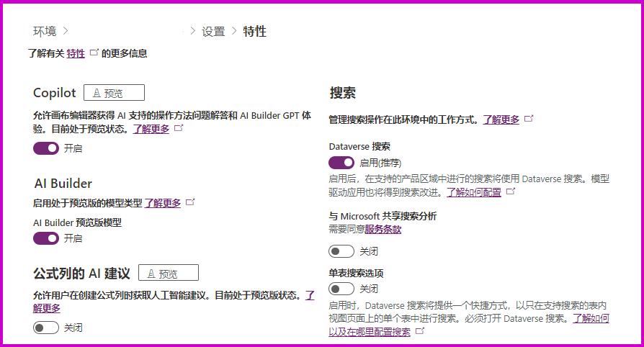Disable AI Builder 预览版模型 toggle

click(46, 238)
